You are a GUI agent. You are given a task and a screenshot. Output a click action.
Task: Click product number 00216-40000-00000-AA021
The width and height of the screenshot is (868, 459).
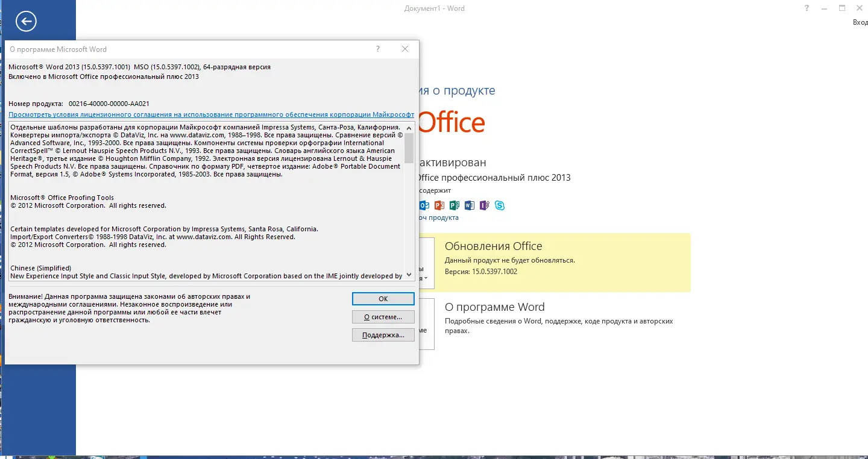(109, 104)
